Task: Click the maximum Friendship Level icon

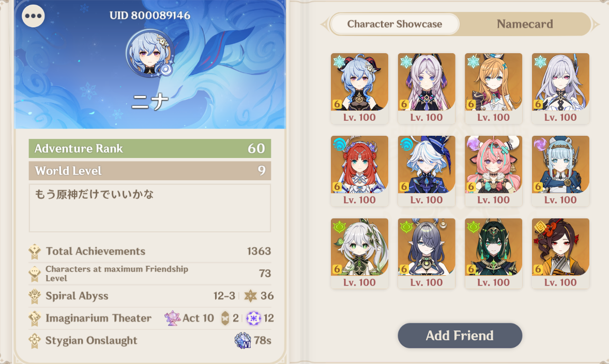Action: click(x=35, y=274)
